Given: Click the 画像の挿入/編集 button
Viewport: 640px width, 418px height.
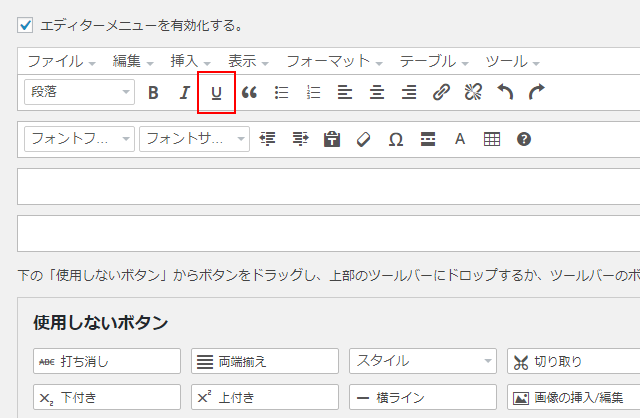Looking at the screenshot, I should click(x=573, y=397).
